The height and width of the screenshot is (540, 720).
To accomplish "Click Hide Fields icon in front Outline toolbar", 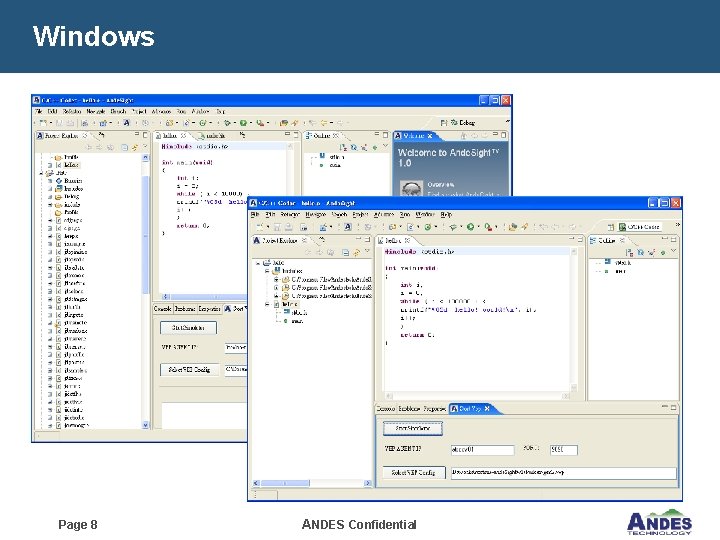I will pyautogui.click(x=641, y=252).
